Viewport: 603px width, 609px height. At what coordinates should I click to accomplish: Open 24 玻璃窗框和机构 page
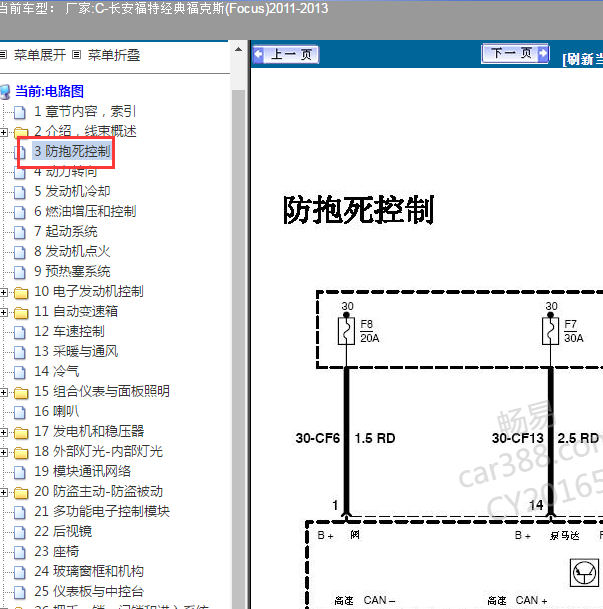pos(89,571)
